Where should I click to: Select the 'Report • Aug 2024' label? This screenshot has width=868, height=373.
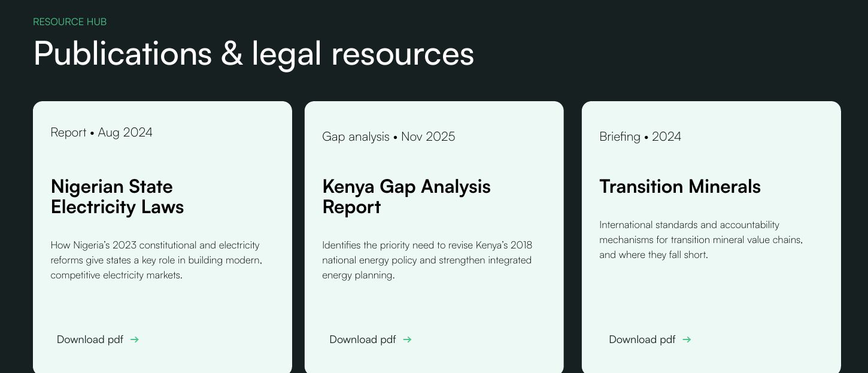[x=102, y=132]
